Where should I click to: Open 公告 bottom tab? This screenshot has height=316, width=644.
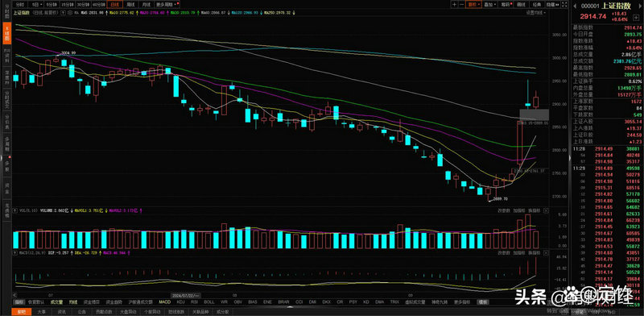(x=82, y=311)
